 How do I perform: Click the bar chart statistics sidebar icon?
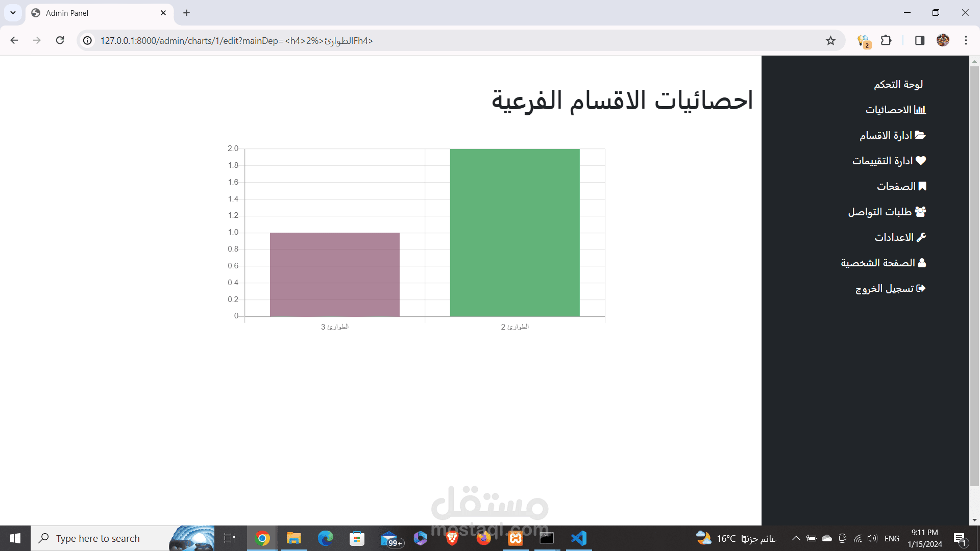[x=920, y=110]
